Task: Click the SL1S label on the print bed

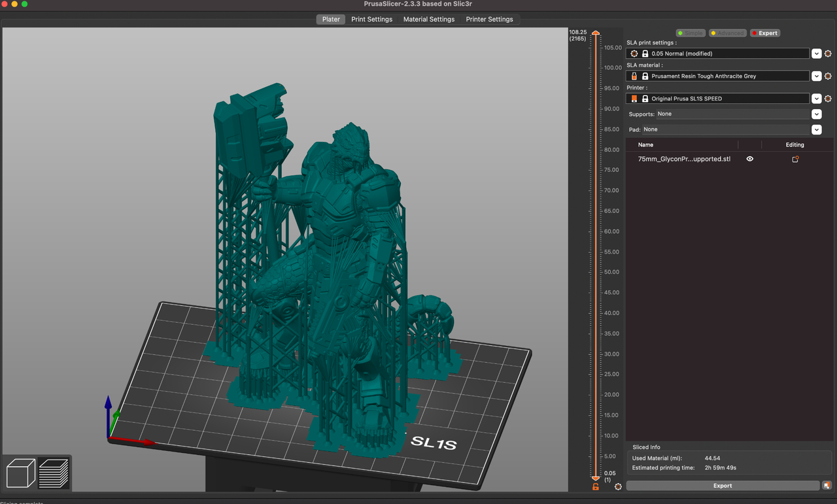Action: [x=434, y=444]
